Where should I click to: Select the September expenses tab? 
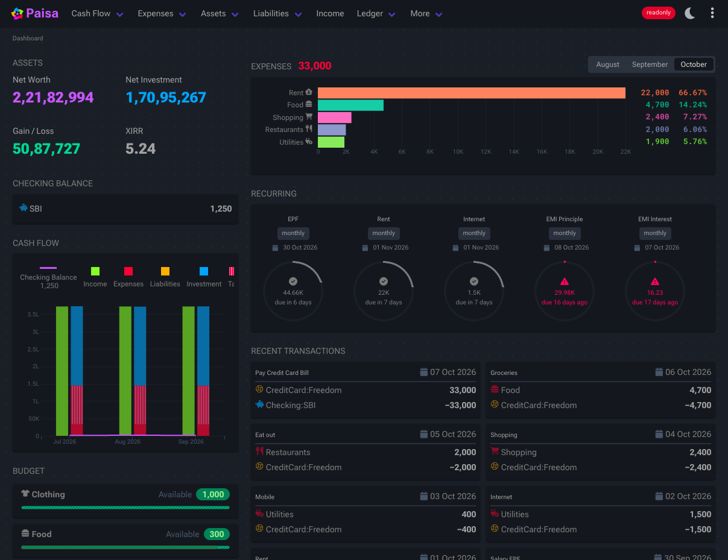tap(650, 64)
